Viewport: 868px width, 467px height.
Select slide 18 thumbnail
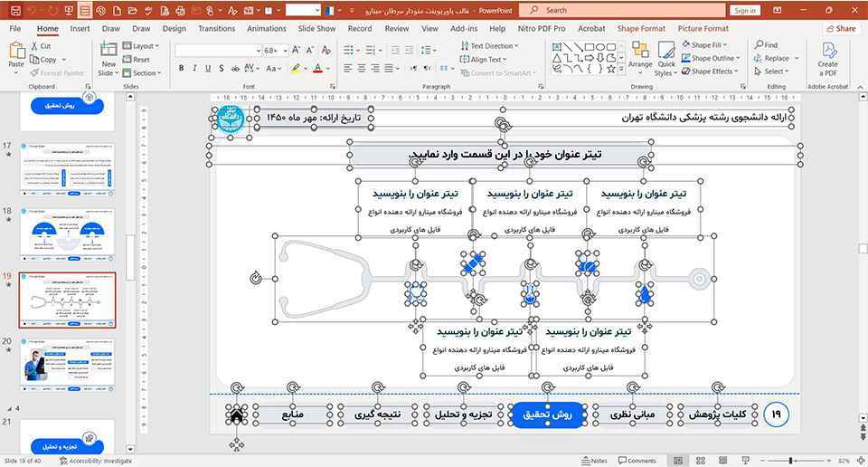pos(68,235)
